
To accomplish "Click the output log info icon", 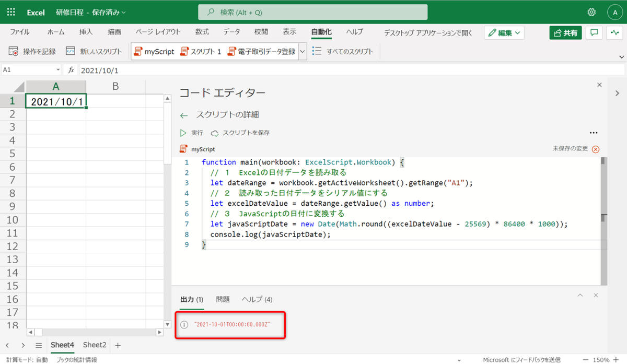I will 184,325.
